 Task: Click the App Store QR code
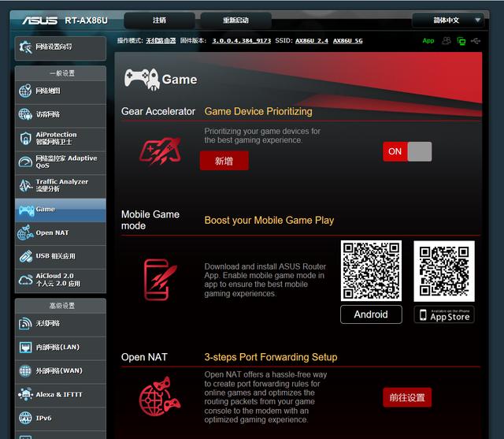[444, 271]
